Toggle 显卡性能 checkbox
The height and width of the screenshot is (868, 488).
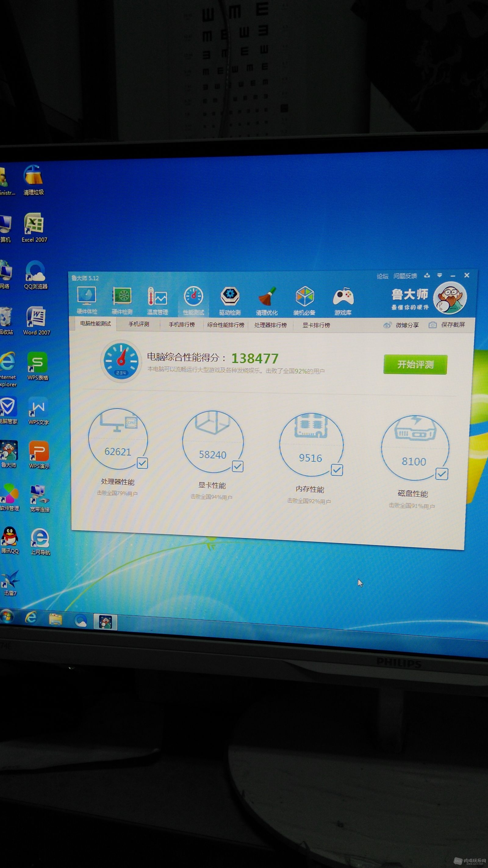(238, 466)
